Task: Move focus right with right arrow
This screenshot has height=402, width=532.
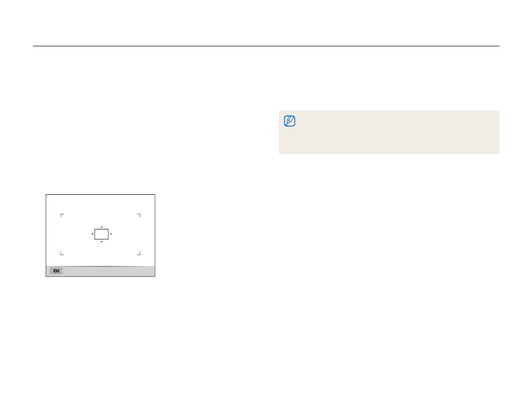Action: (111, 234)
